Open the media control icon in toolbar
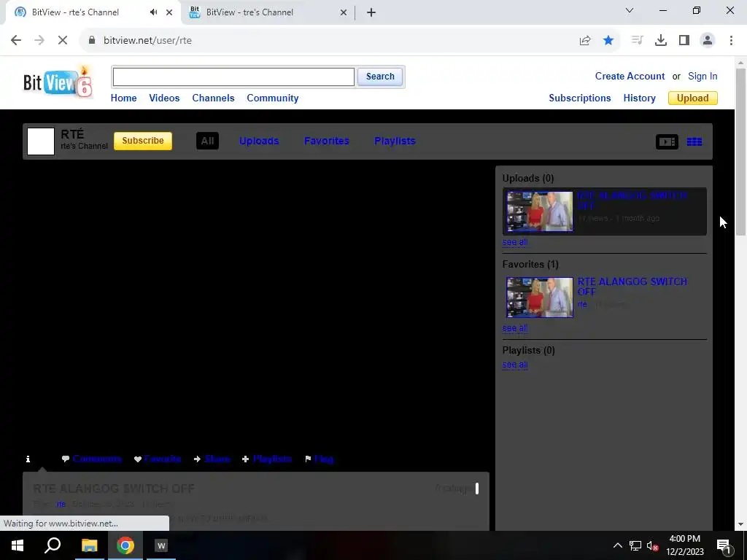Screen dimensions: 747x560 tap(637, 41)
